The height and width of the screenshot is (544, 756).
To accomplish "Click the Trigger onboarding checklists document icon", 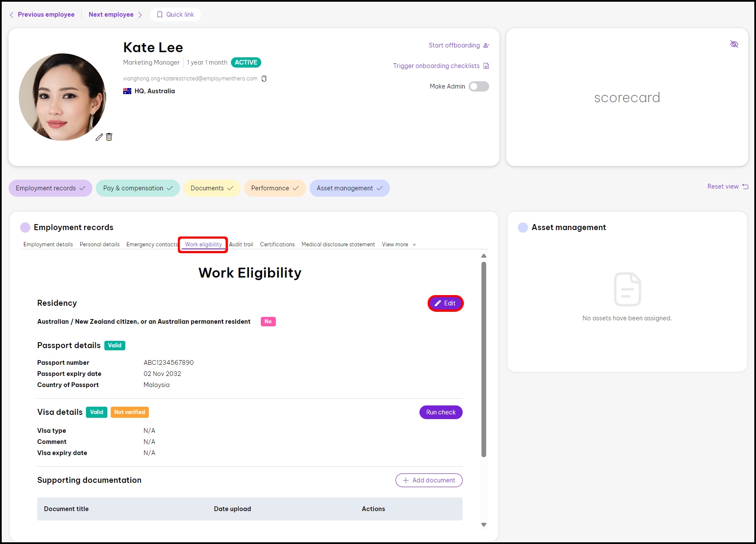I will click(486, 66).
